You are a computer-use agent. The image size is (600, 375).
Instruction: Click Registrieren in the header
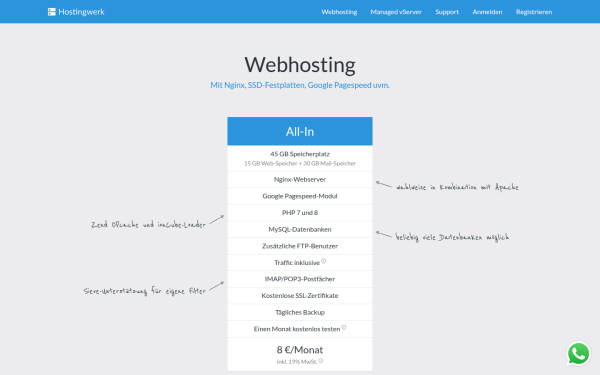[534, 12]
